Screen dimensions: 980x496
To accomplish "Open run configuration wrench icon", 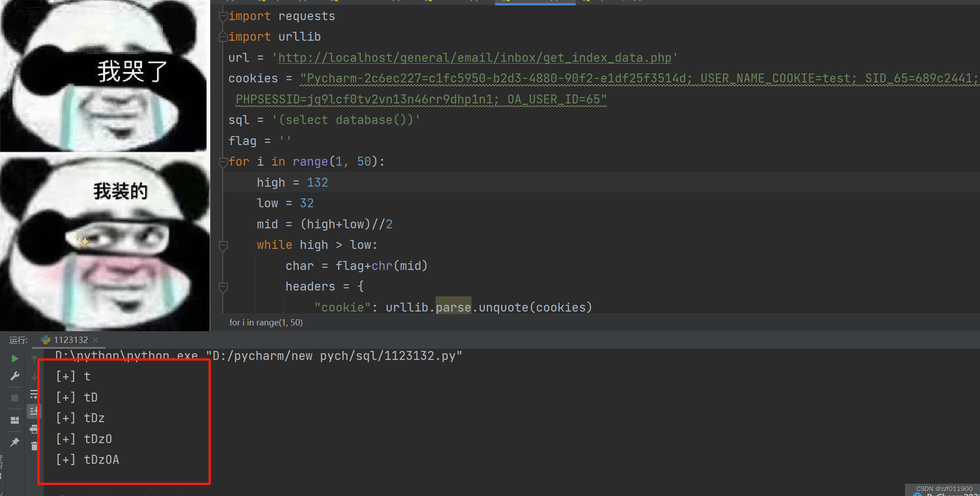I will [15, 376].
